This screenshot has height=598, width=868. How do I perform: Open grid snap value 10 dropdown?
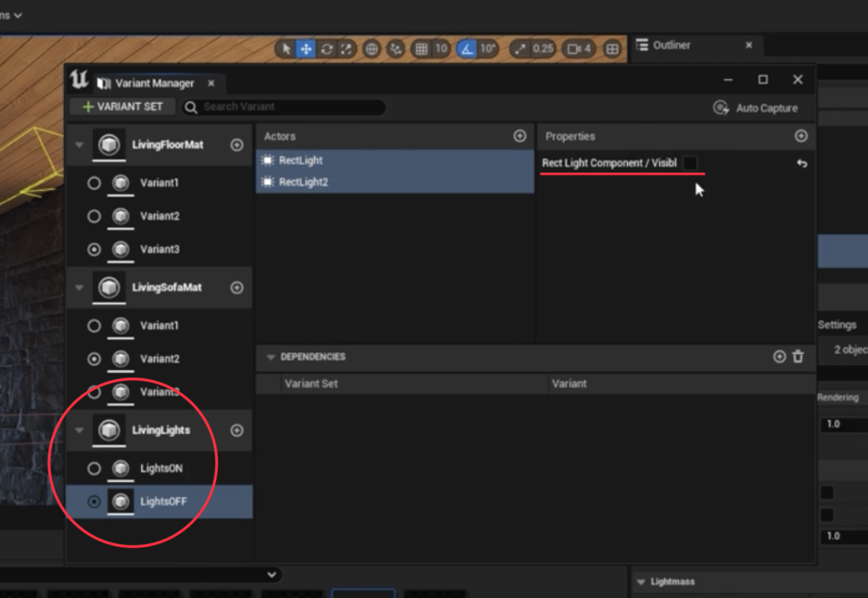coord(441,49)
